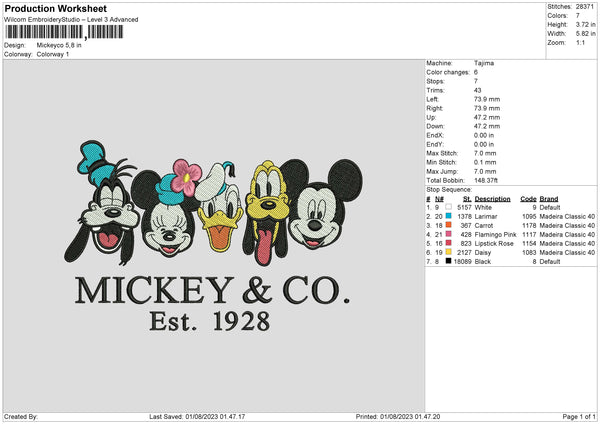Click the Total Bobbin value '148.37ft'
Viewport: 600px width, 424px height.
[x=486, y=180]
